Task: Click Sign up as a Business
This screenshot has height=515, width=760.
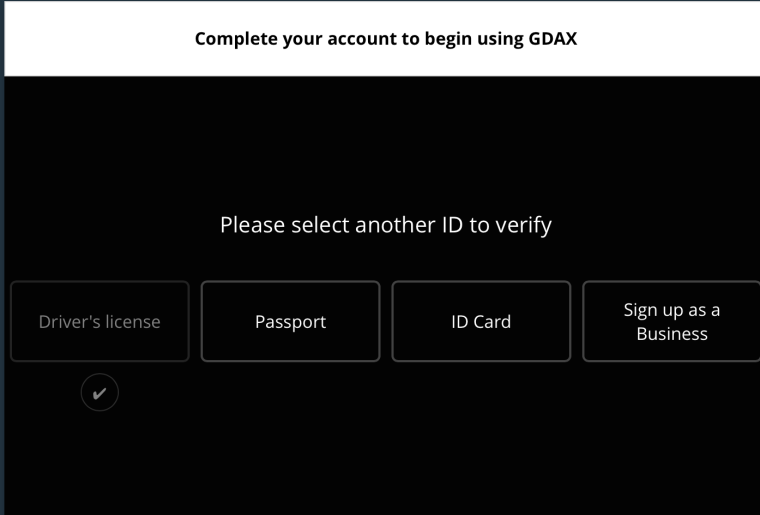Action: (x=671, y=321)
